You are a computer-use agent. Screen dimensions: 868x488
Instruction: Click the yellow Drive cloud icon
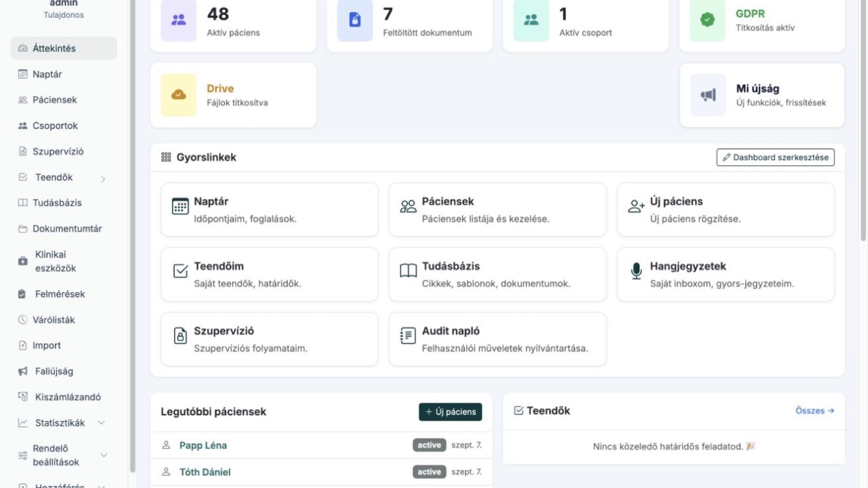(178, 95)
